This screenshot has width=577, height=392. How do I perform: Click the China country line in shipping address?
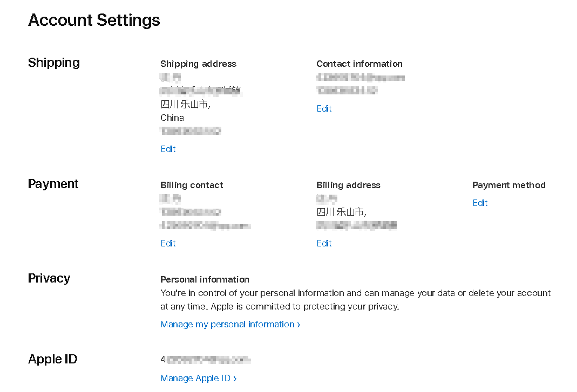coord(172,118)
